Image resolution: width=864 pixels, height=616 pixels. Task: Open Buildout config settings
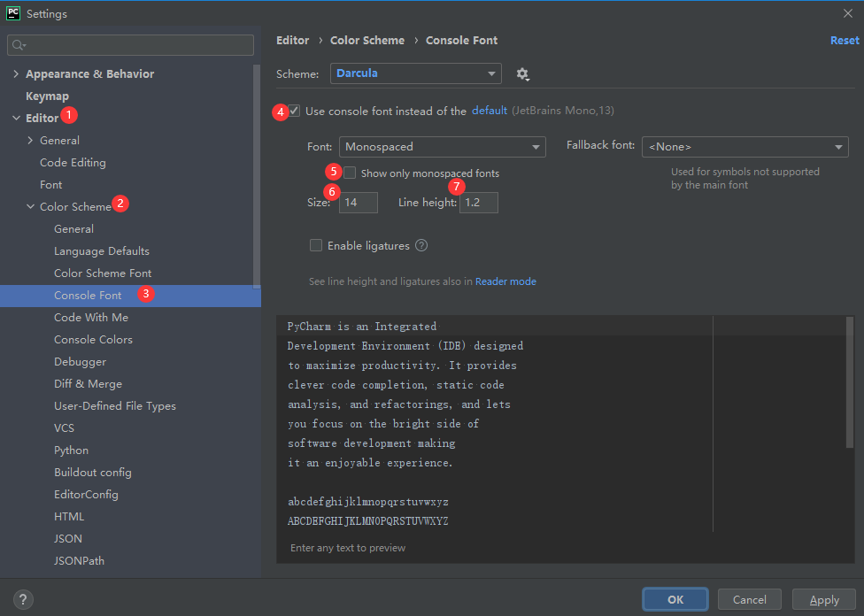pyautogui.click(x=93, y=473)
